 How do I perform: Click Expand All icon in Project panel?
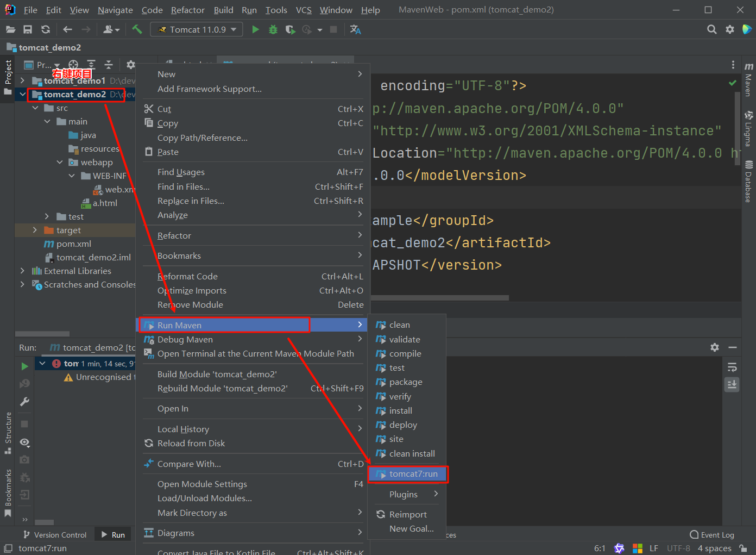tap(91, 65)
